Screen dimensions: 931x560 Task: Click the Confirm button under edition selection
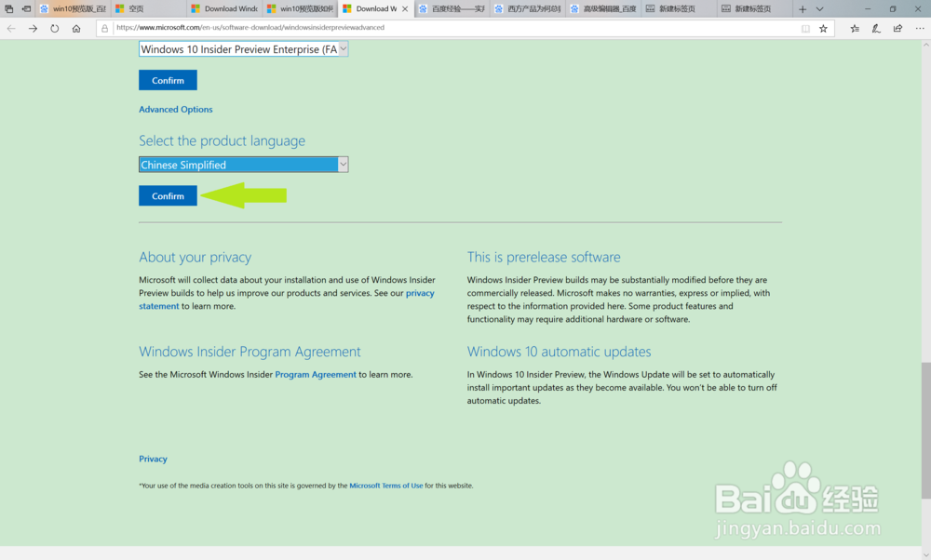click(x=168, y=80)
